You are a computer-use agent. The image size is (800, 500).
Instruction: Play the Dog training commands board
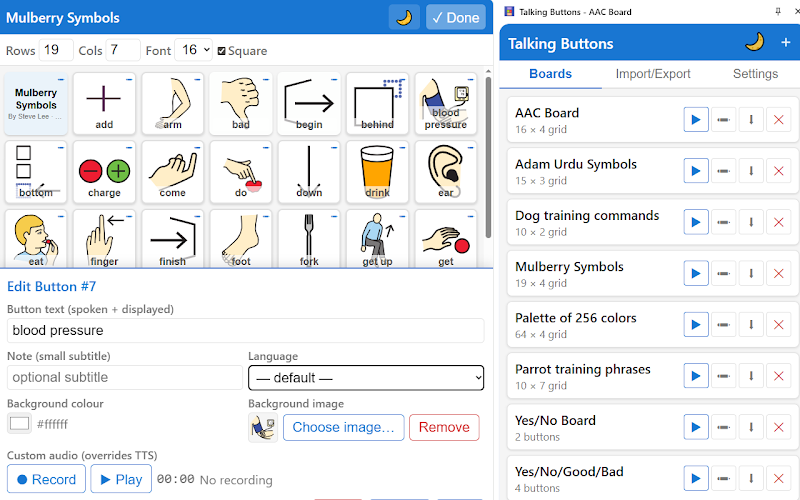pos(696,222)
